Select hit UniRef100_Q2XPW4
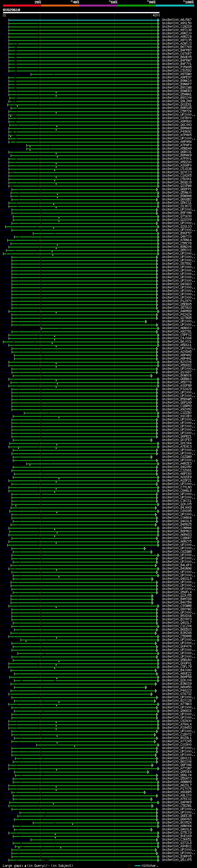This screenshot has height=868, width=197. point(177,186)
